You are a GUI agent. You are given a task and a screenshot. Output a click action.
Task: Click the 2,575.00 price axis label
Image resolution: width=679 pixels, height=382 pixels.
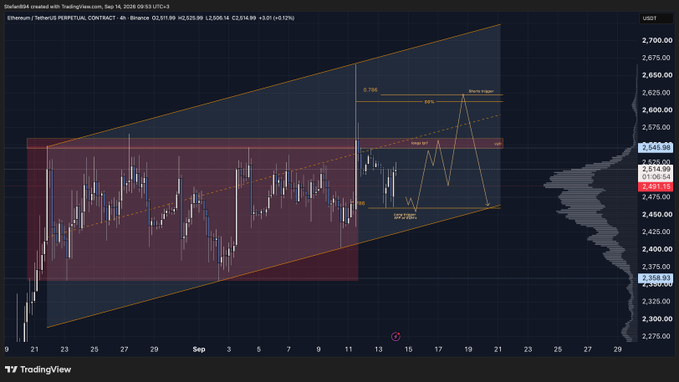[x=657, y=127]
